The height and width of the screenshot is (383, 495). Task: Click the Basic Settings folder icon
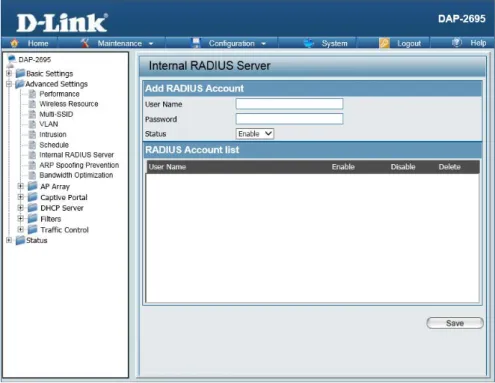point(20,73)
